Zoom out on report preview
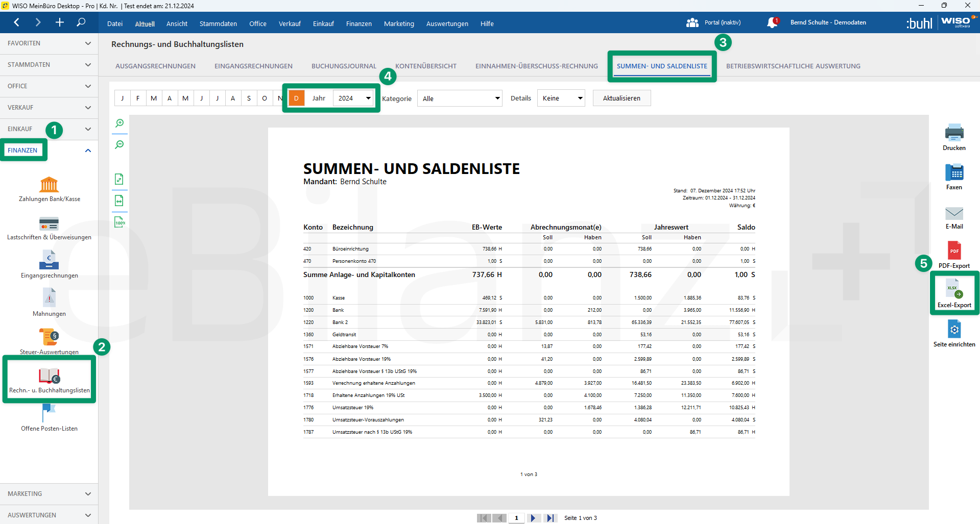 click(x=119, y=144)
